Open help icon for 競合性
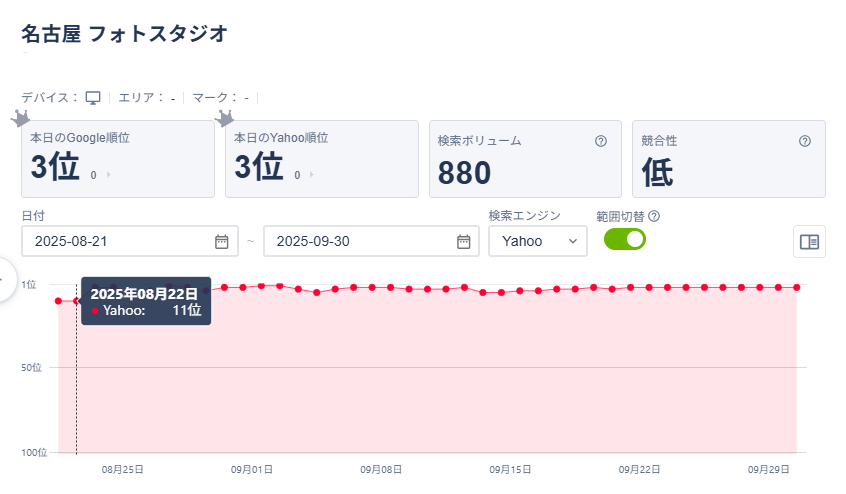The height and width of the screenshot is (494, 846). point(805,141)
